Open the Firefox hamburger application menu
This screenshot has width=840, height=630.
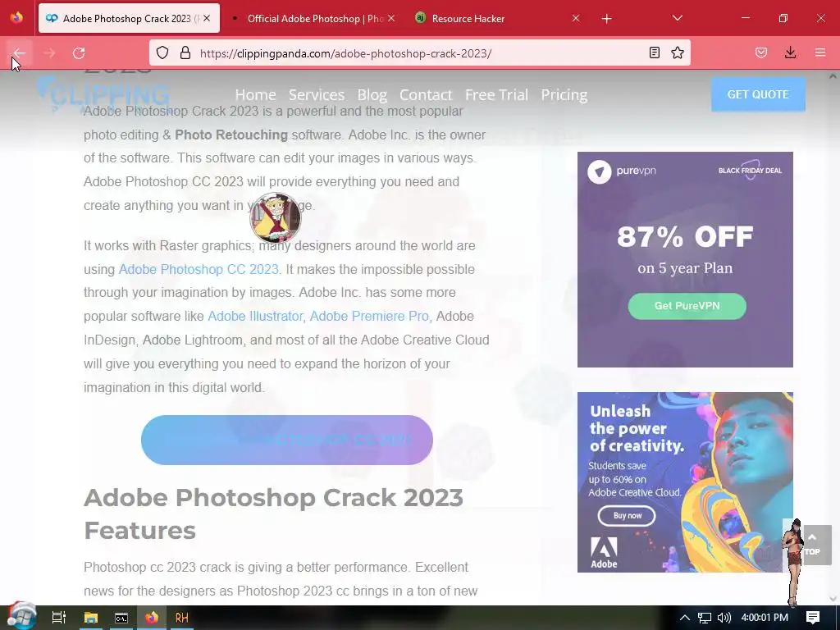click(x=820, y=52)
